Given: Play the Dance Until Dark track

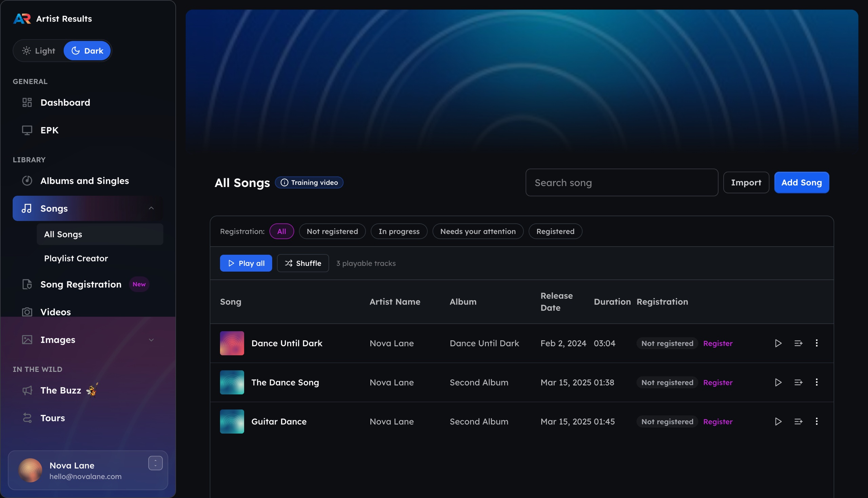Looking at the screenshot, I should tap(778, 343).
